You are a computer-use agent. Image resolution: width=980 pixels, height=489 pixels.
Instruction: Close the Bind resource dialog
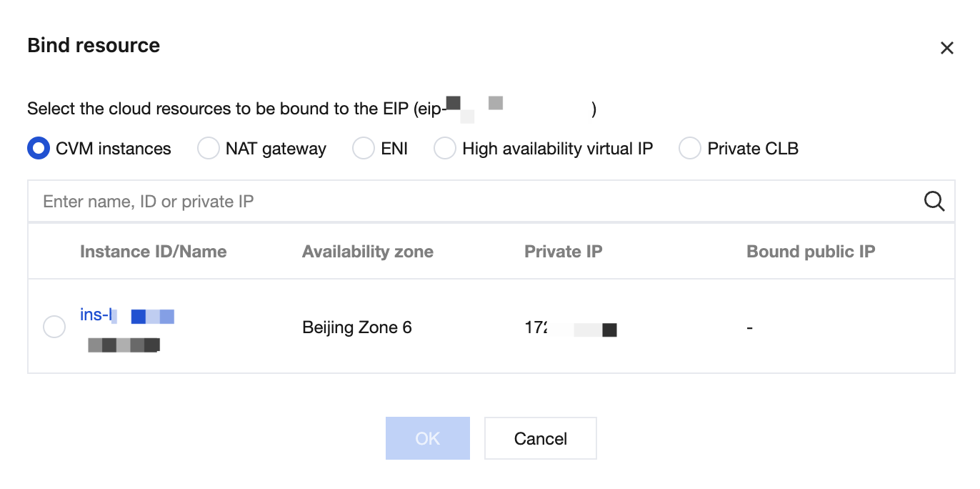(x=946, y=48)
